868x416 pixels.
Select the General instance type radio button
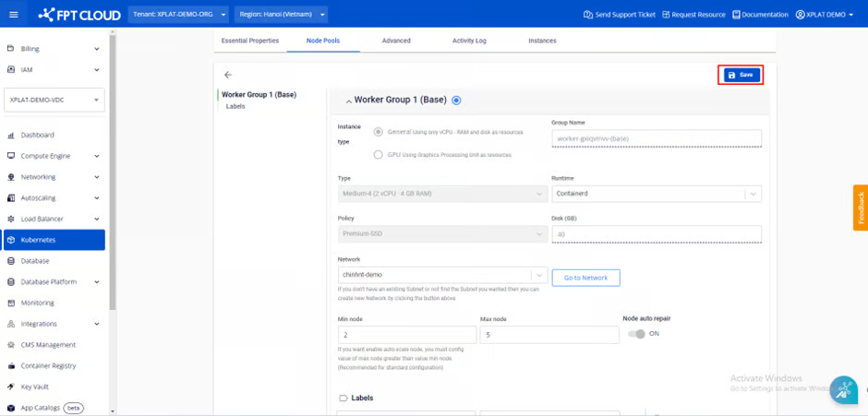(x=378, y=132)
